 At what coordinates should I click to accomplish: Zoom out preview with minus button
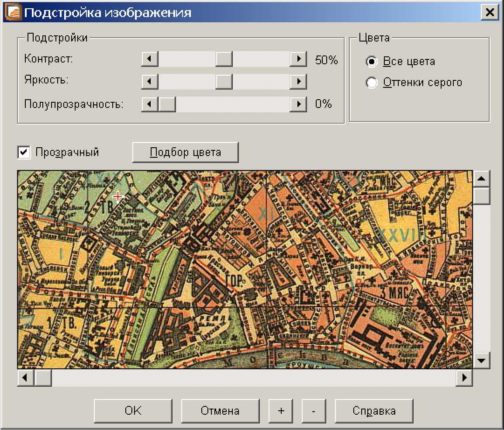(314, 411)
